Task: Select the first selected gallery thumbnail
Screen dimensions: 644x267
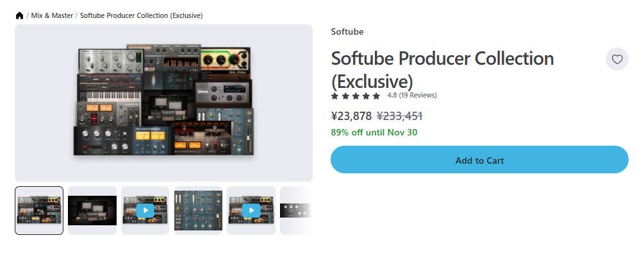Action: coord(39,211)
